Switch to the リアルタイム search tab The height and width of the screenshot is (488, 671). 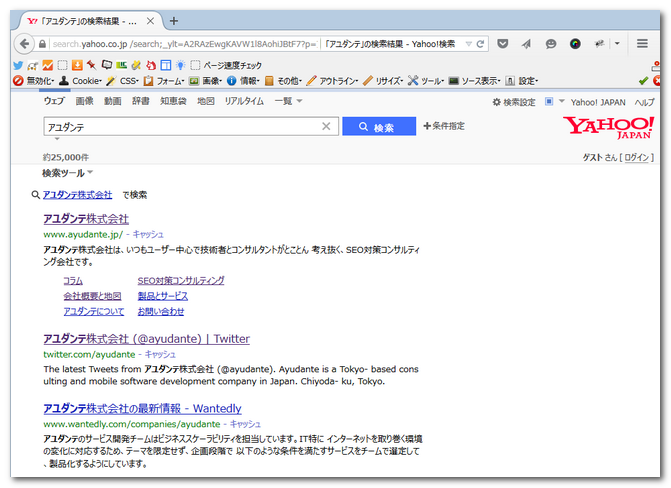point(244,101)
